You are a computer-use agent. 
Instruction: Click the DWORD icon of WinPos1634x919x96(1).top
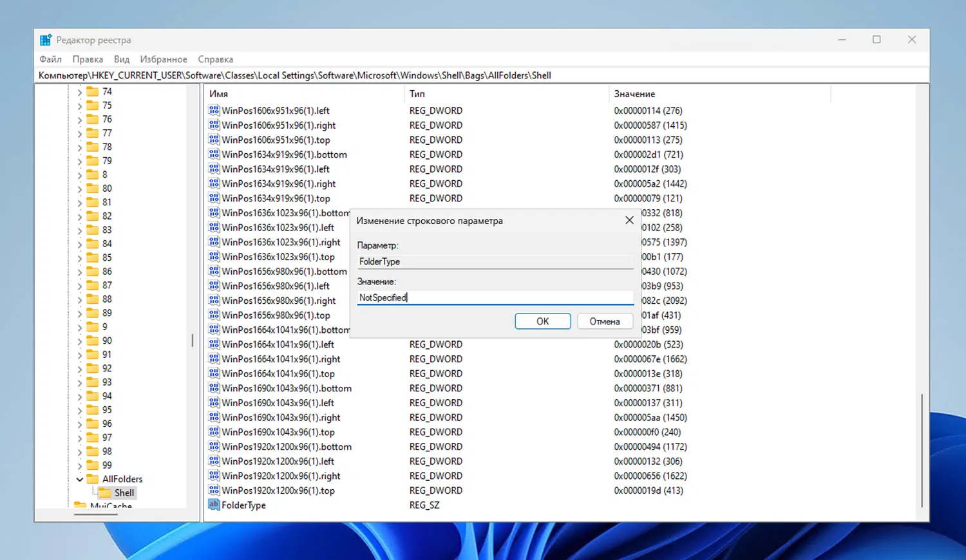pyautogui.click(x=214, y=198)
